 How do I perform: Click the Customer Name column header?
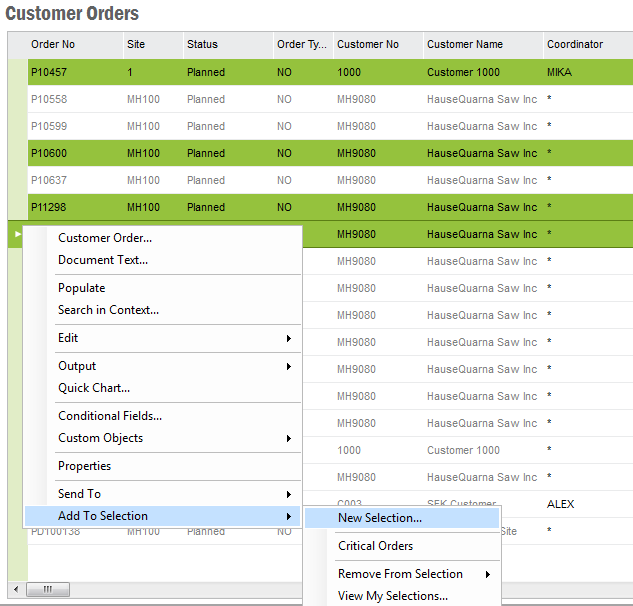(x=465, y=44)
